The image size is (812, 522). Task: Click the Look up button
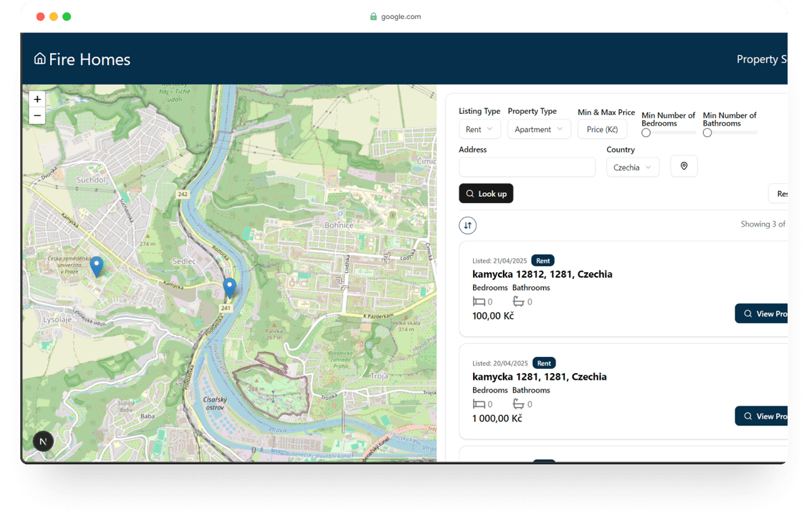click(x=486, y=194)
